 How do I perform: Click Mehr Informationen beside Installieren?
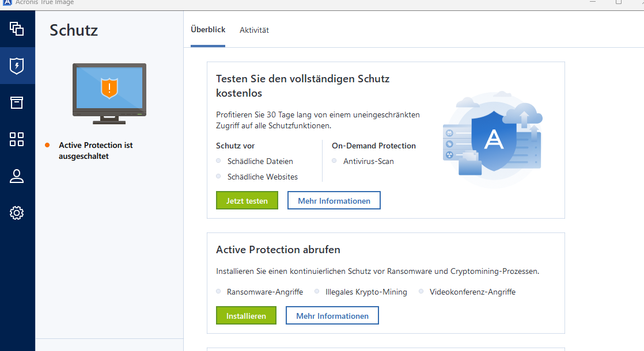click(332, 316)
